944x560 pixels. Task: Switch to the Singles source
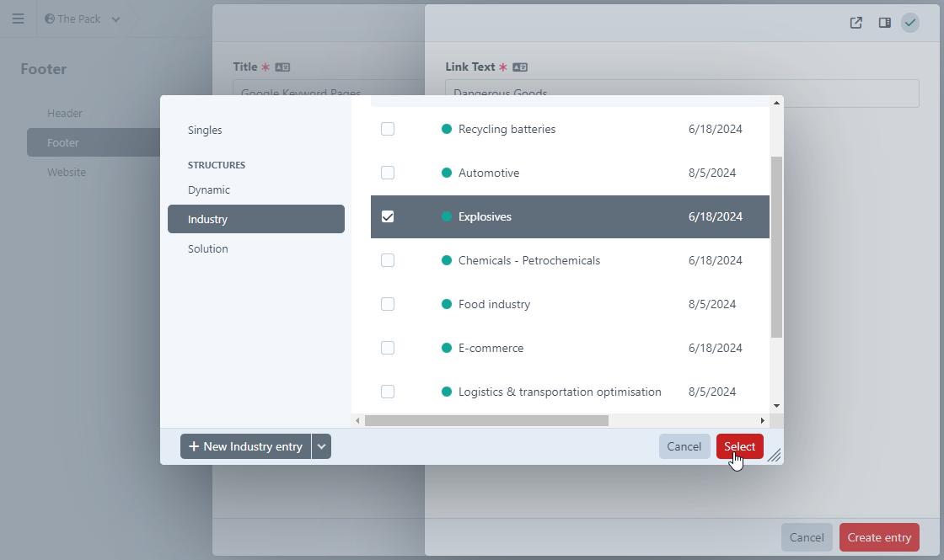[x=205, y=130]
